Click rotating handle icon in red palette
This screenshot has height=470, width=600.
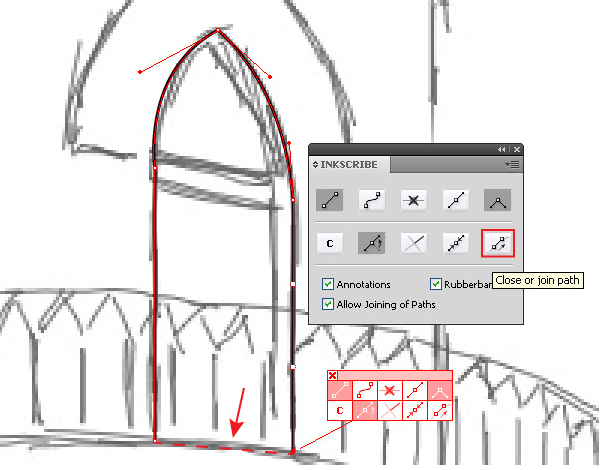click(365, 411)
